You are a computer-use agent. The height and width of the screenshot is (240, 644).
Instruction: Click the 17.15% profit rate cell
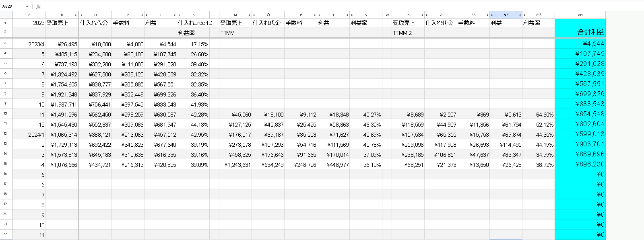click(193, 44)
